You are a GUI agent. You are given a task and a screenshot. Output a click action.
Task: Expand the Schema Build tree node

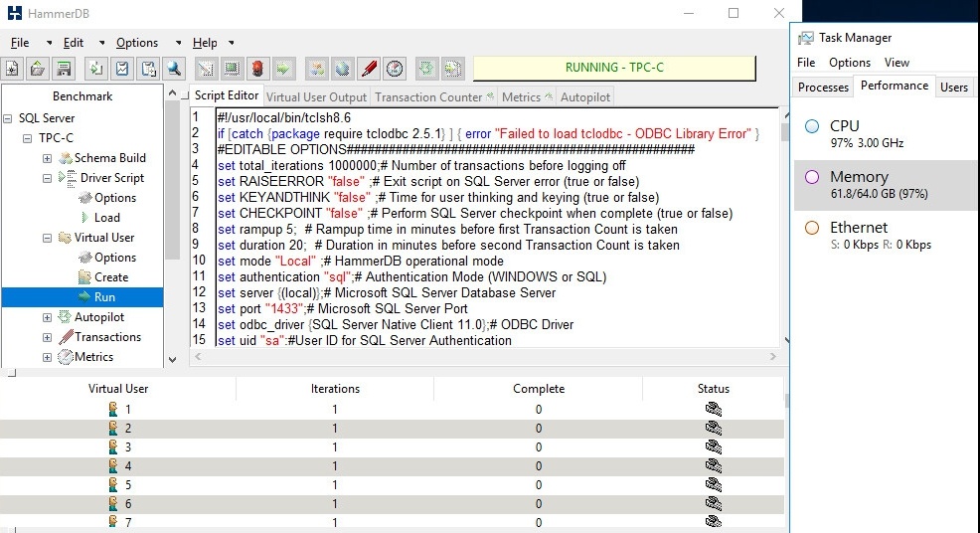48,158
